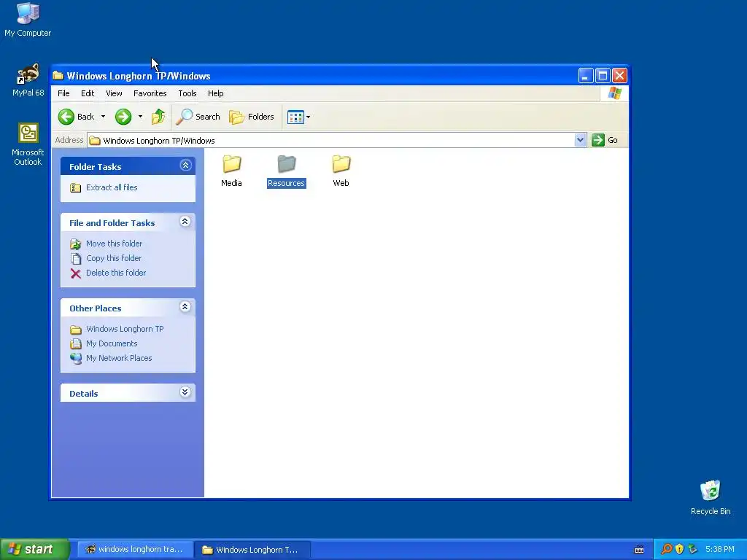Select the Recycle Bin desktop icon
The height and width of the screenshot is (560, 747).
(711, 497)
